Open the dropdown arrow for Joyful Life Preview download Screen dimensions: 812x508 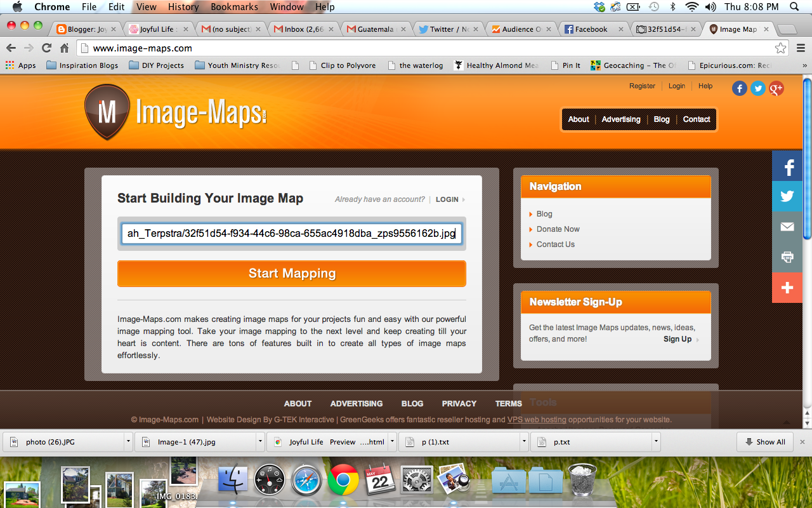[x=392, y=441]
